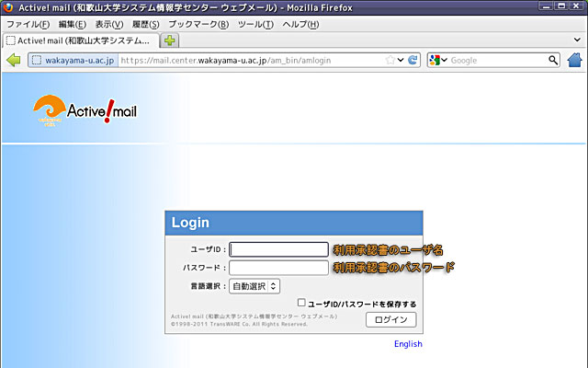588x368 pixels.
Task: Select the Active! mail browser tab
Action: (x=81, y=40)
